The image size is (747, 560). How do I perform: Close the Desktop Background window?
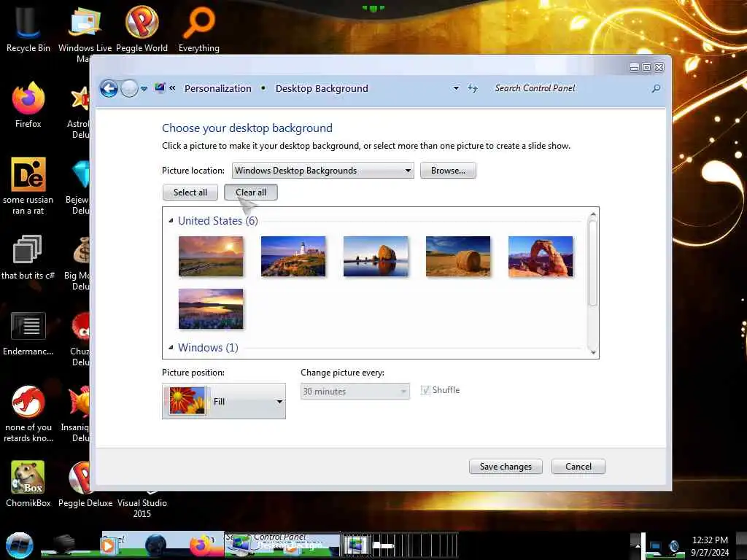coord(659,67)
